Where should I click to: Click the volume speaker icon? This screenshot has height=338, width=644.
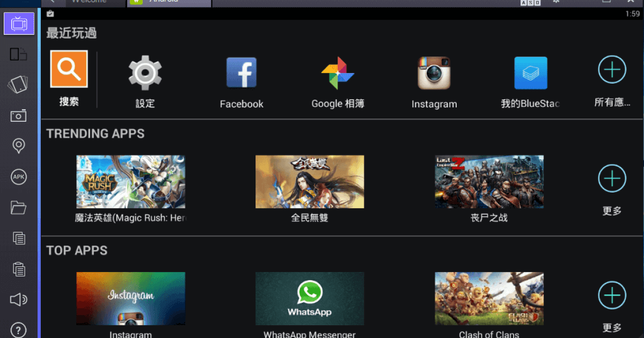pyautogui.click(x=19, y=299)
